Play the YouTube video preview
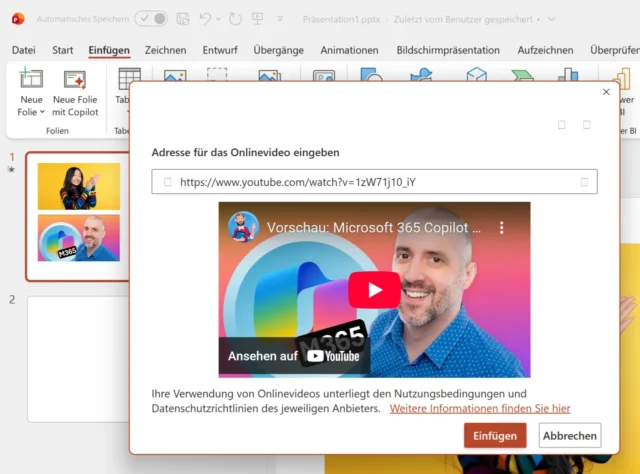 pyautogui.click(x=374, y=290)
